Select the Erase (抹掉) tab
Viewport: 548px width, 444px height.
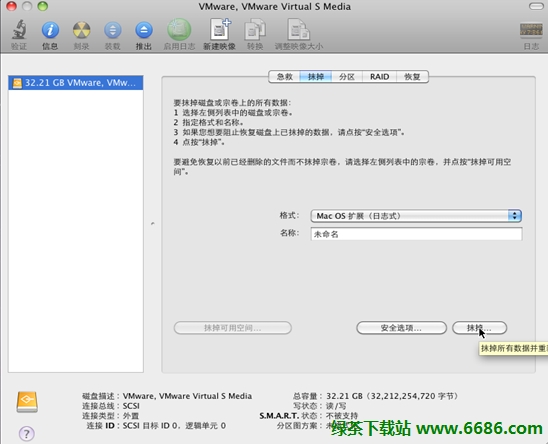(x=316, y=77)
